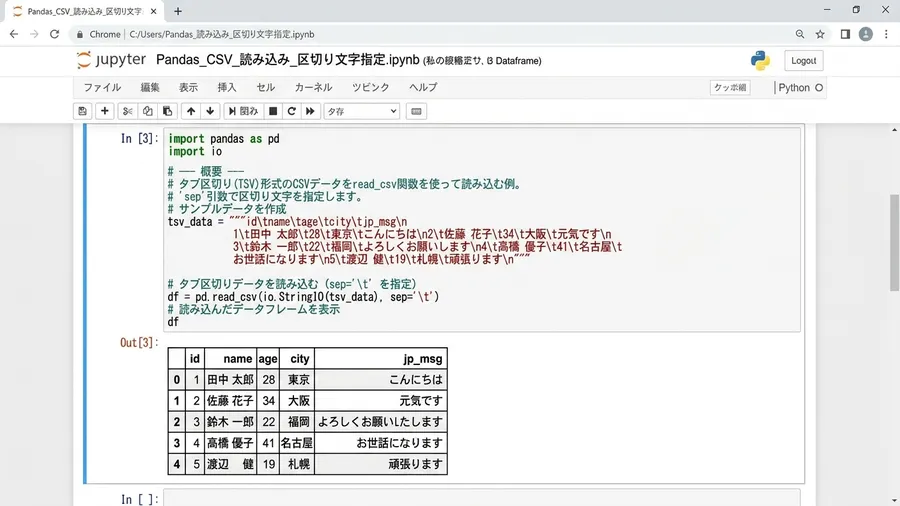The image size is (900, 506).
Task: Open a new browser tab
Action: point(178,11)
